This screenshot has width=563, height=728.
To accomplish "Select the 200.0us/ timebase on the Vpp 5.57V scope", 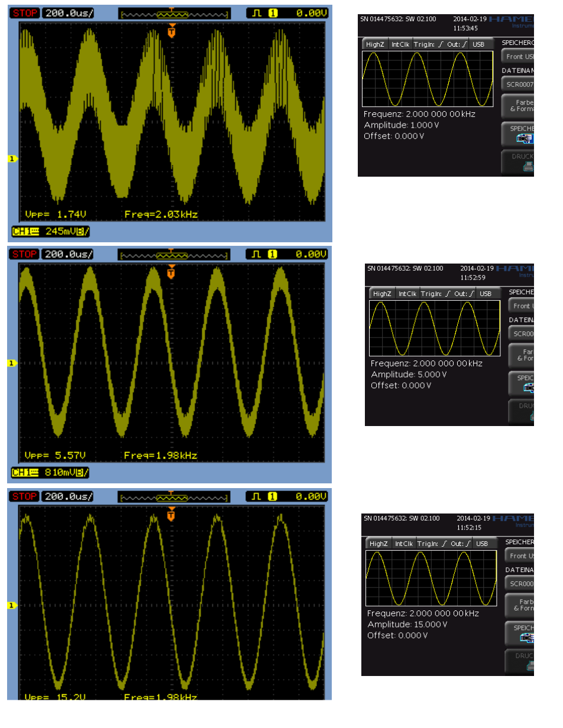I will pyautogui.click(x=69, y=254).
